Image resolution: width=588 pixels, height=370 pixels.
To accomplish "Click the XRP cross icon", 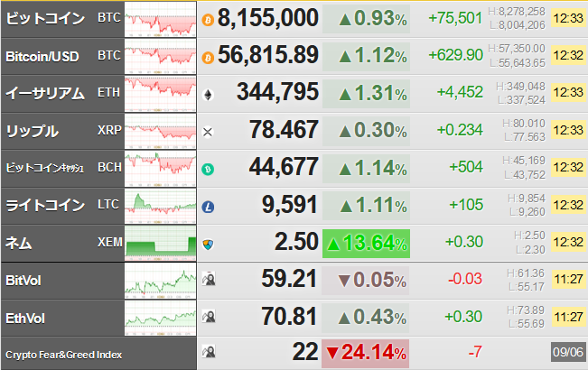I will point(208,132).
